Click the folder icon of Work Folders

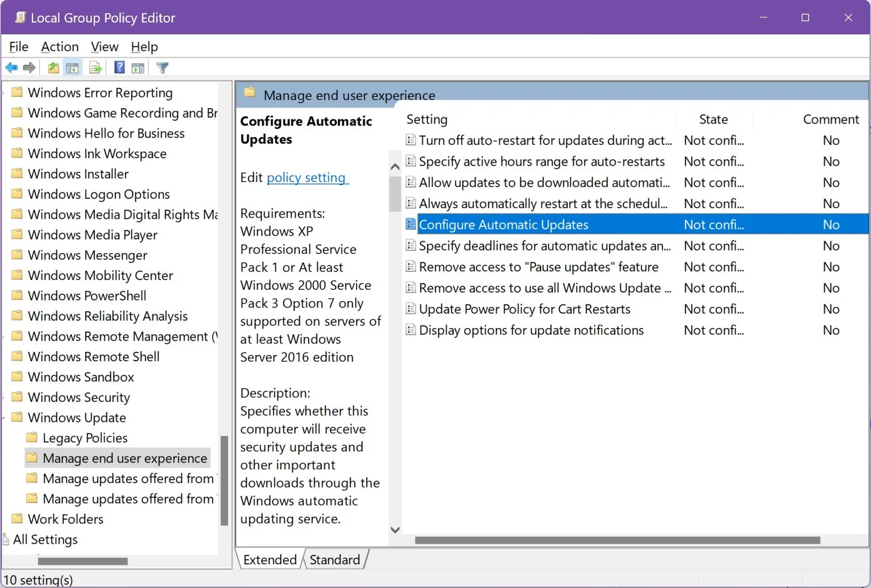pos(17,519)
